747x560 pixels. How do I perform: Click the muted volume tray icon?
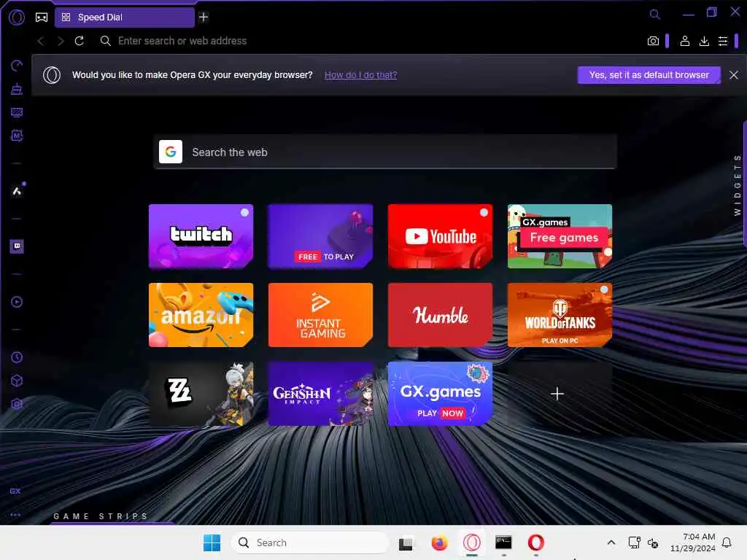[653, 542]
